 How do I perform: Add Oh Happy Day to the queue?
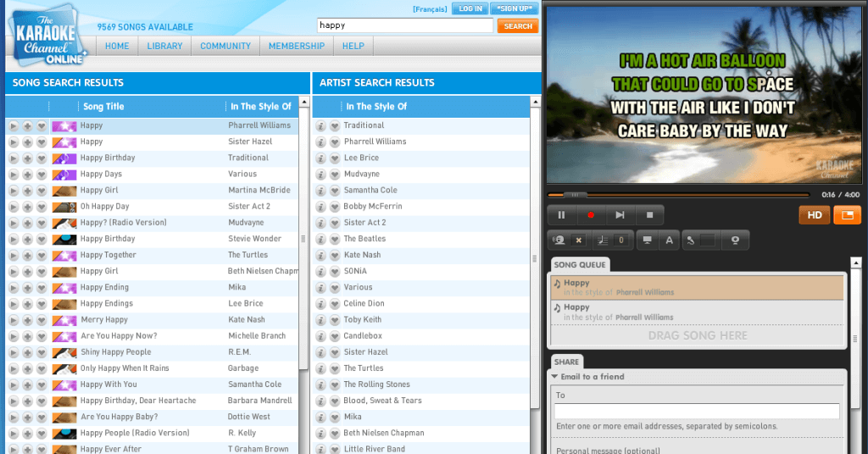(x=27, y=207)
